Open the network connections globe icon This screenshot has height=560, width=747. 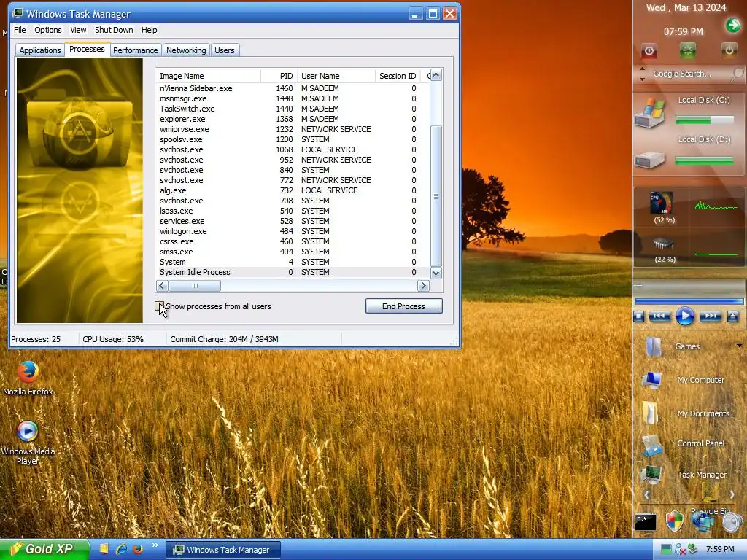coord(703,521)
